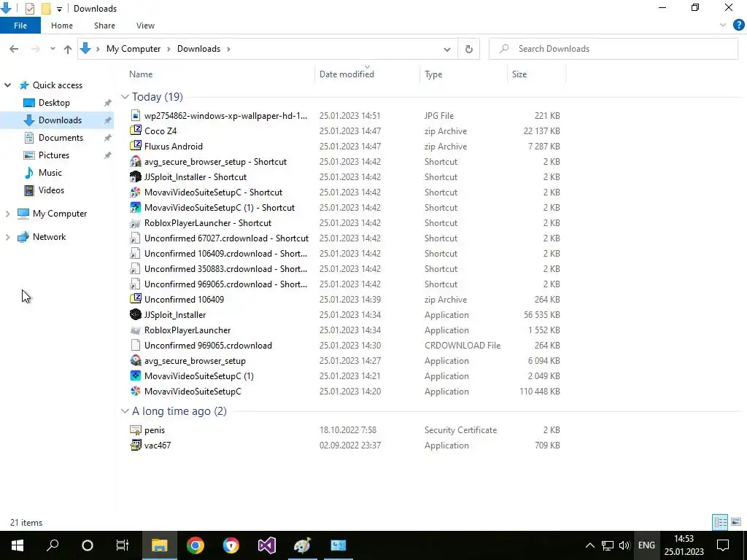This screenshot has width=747, height=560.
Task: Open Windows Start menu
Action: [x=18, y=545]
